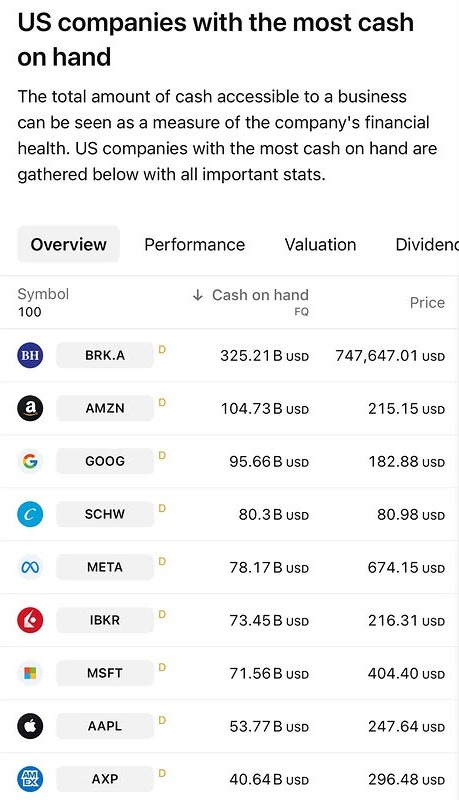Click the Google G logo icon
Viewport: 459px width, 800px height.
pyautogui.click(x=30, y=461)
